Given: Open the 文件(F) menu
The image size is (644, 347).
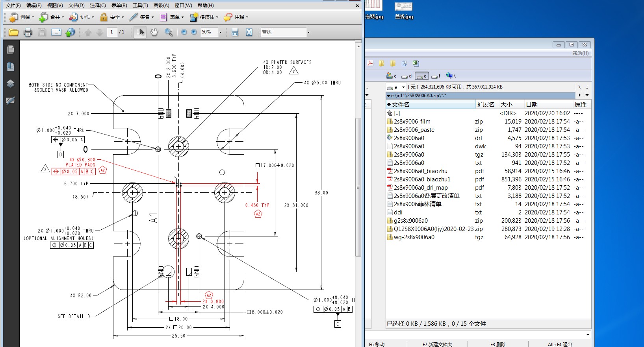Looking at the screenshot, I should click(13, 6).
